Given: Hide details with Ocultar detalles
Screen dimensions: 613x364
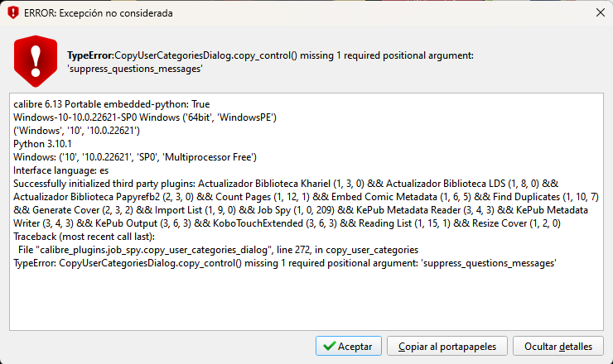Looking at the screenshot, I should [x=558, y=346].
